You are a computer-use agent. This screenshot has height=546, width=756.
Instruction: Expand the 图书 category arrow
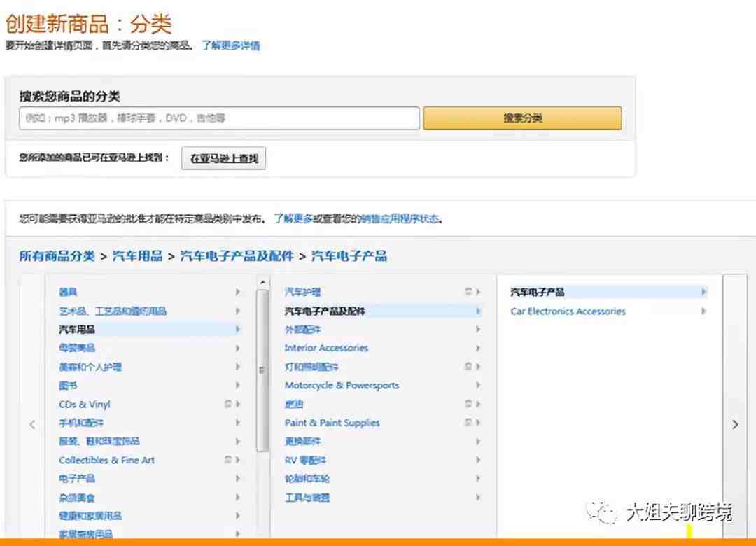click(238, 385)
